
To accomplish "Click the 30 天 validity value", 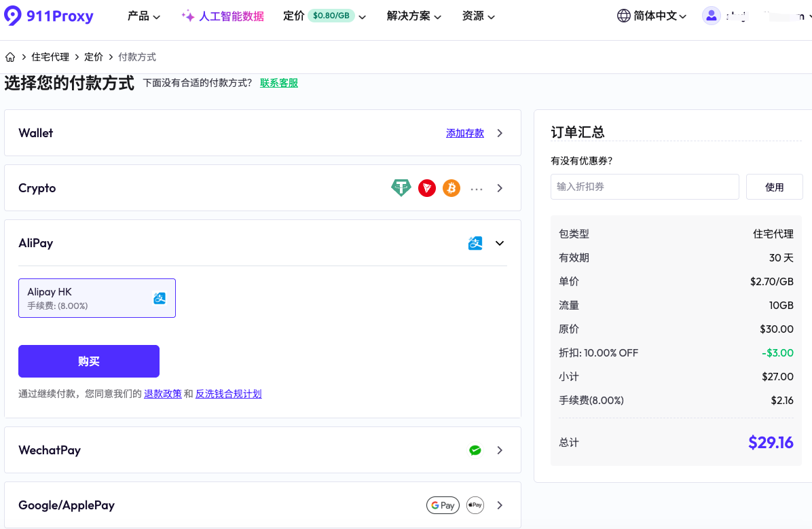I will (x=781, y=257).
